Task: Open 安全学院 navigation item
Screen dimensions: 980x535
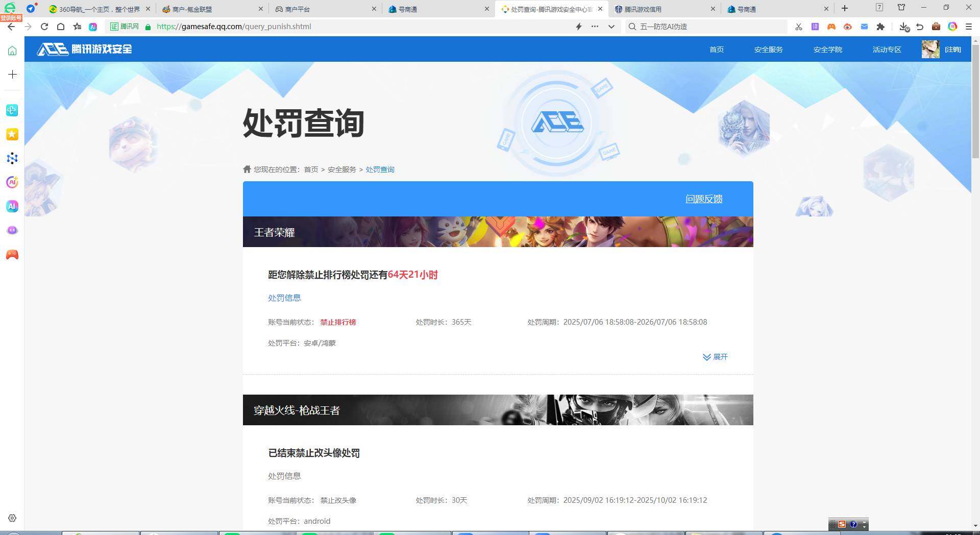Action: pos(828,50)
